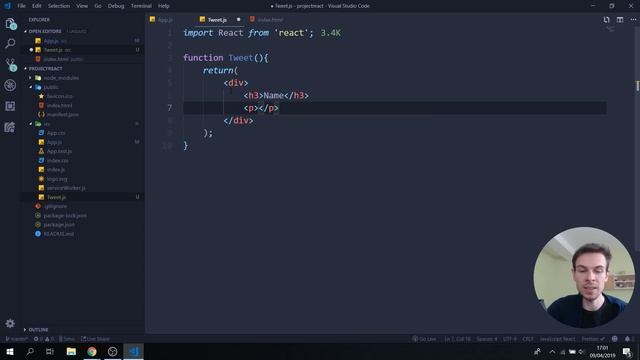Click the notifications bell in status bar
The width and height of the screenshot is (640, 360).
click(x=627, y=339)
